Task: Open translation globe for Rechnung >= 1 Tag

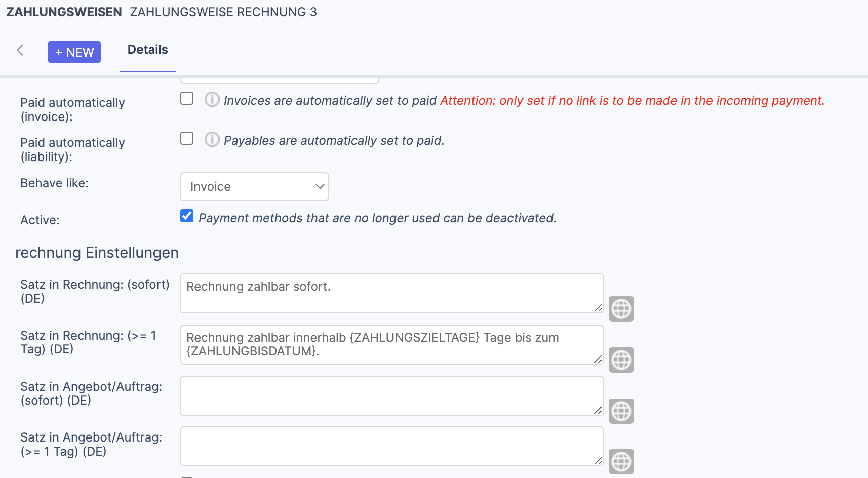Action: [621, 360]
